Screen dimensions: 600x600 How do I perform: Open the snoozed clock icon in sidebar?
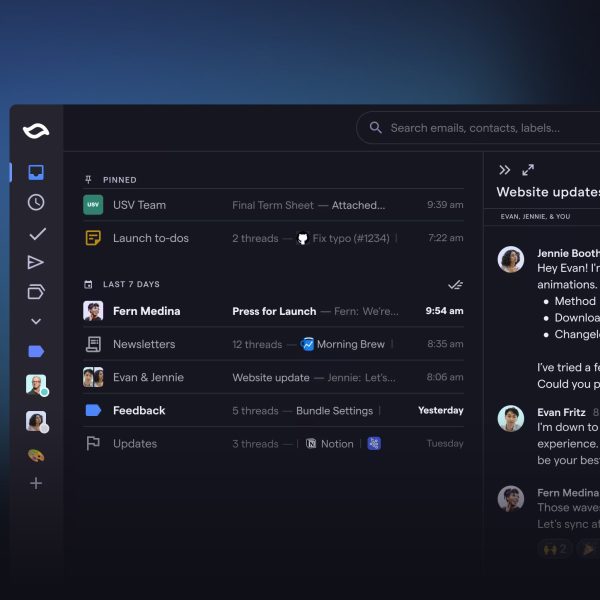tap(36, 203)
